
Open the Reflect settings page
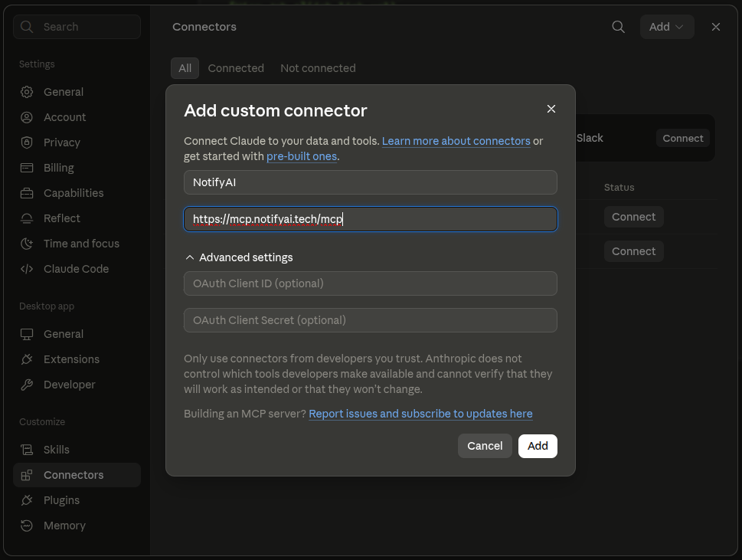pos(77,218)
